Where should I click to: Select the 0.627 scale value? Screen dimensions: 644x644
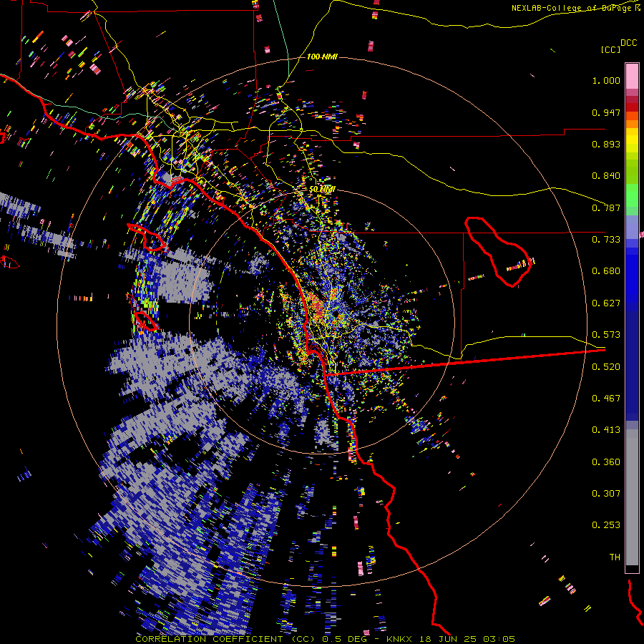pos(606,303)
